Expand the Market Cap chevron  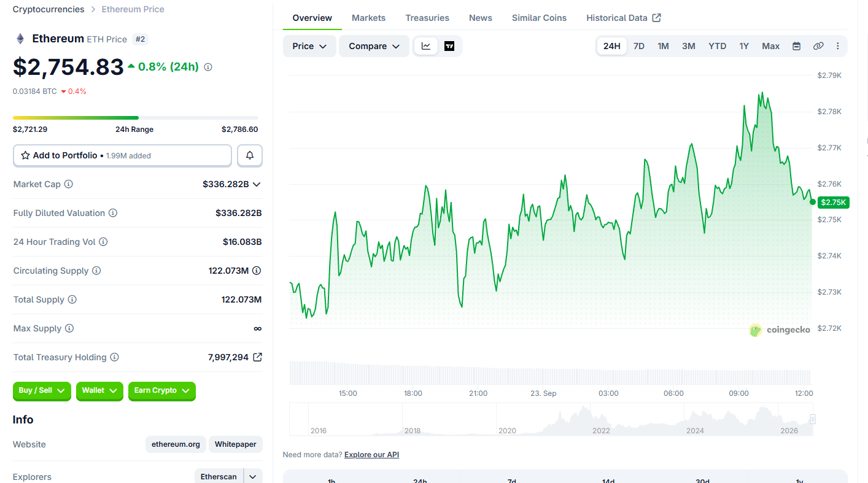point(257,184)
